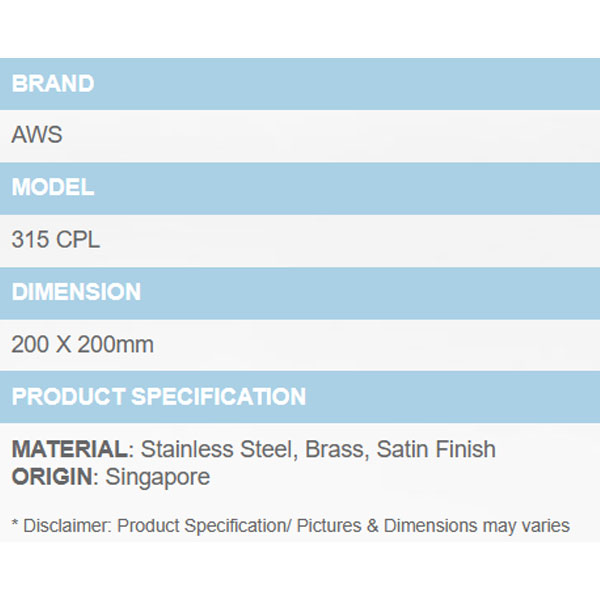Click the bold ORIGIN label
The image size is (600, 600).
point(52,477)
